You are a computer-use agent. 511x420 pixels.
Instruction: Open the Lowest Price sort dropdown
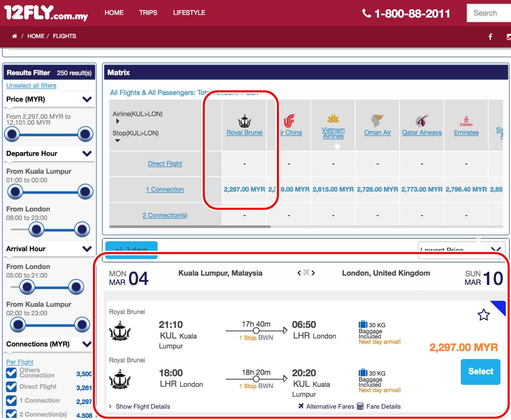[462, 250]
